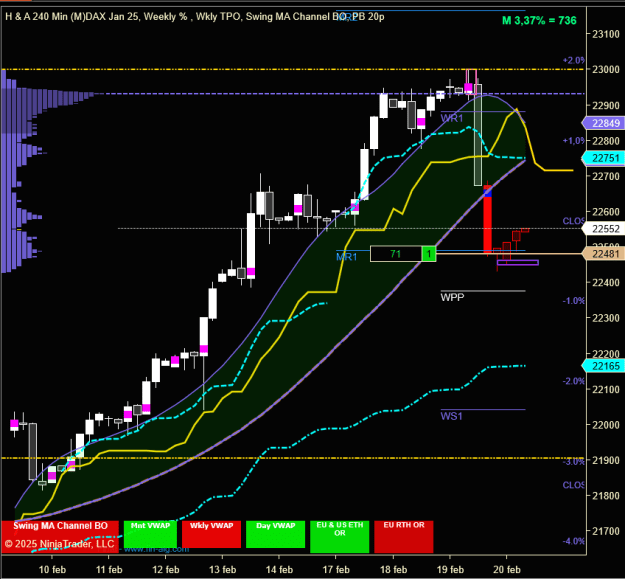
Task: Click the -4.0% weekly level label
Action: pos(573,541)
